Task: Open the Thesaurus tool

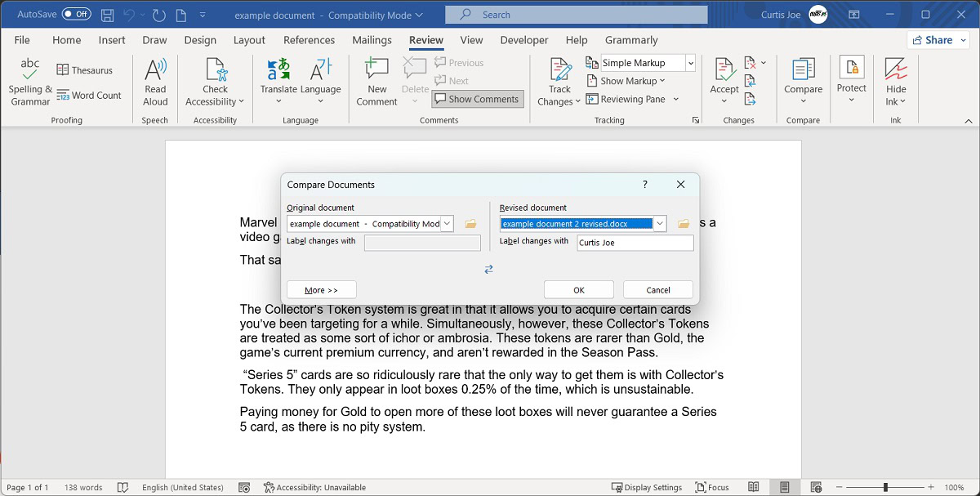Action: (84, 70)
